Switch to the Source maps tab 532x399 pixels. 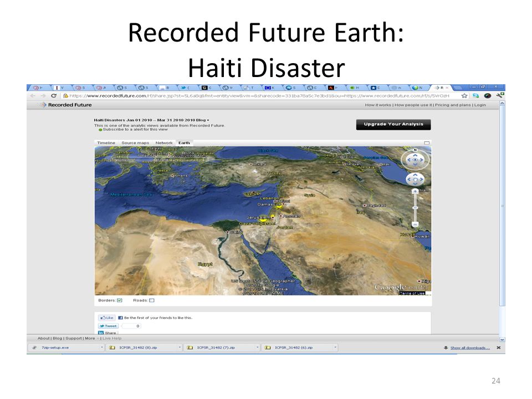point(135,143)
